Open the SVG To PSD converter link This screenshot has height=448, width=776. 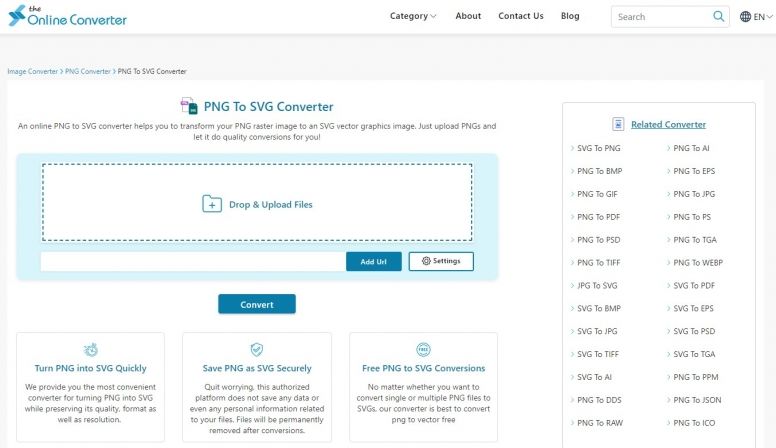[x=694, y=331]
